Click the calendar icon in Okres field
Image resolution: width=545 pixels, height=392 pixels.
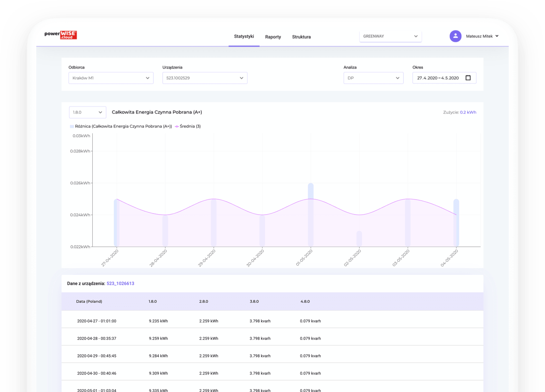pos(468,78)
